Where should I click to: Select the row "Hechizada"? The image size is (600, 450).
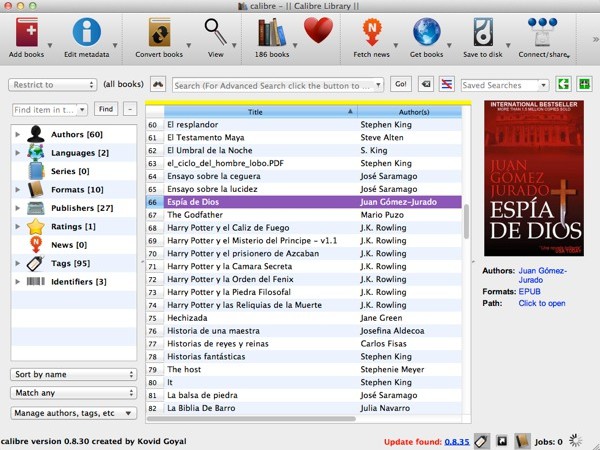coord(304,318)
